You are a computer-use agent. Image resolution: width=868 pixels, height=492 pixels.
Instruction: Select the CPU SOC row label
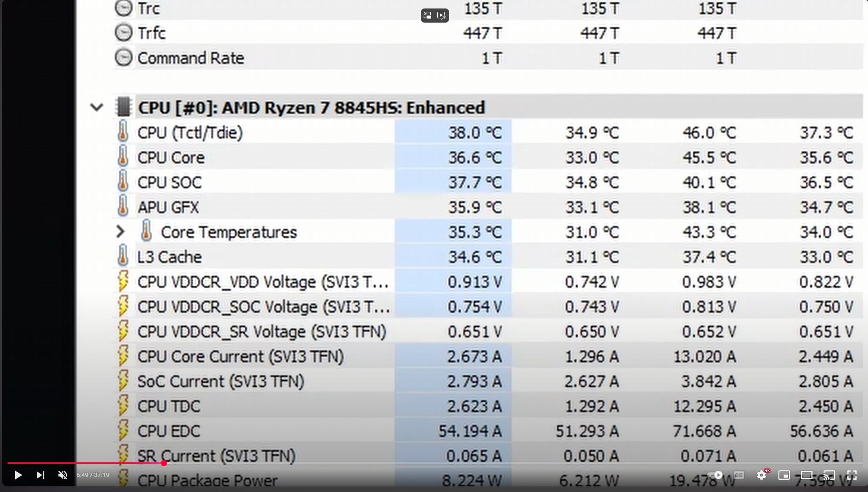[170, 182]
